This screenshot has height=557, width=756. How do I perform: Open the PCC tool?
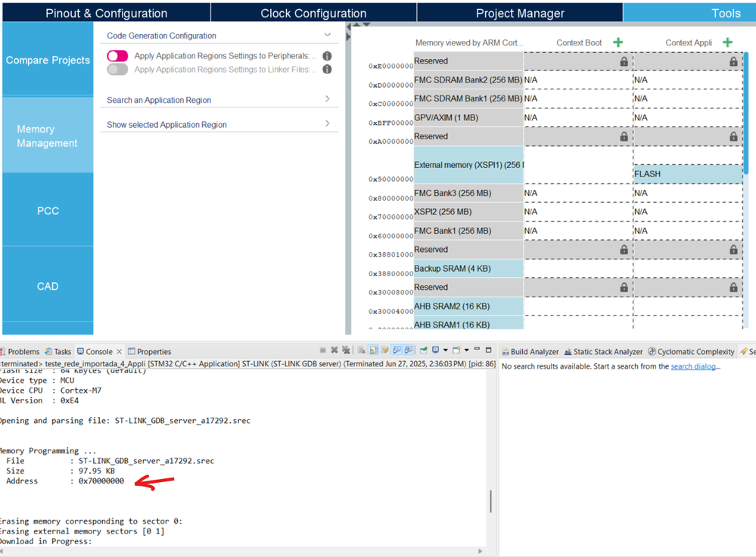[48, 210]
